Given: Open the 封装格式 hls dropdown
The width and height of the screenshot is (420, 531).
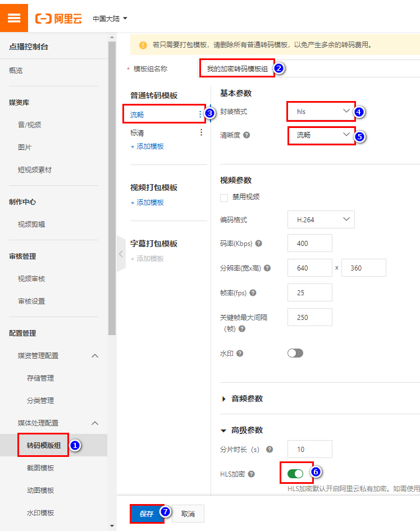Looking at the screenshot, I should [x=321, y=112].
